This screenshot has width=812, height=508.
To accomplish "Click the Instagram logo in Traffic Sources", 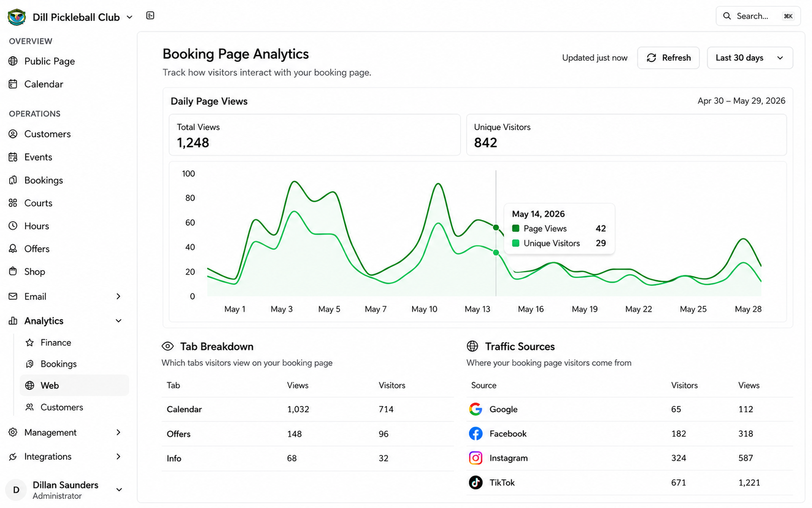I will [x=476, y=458].
